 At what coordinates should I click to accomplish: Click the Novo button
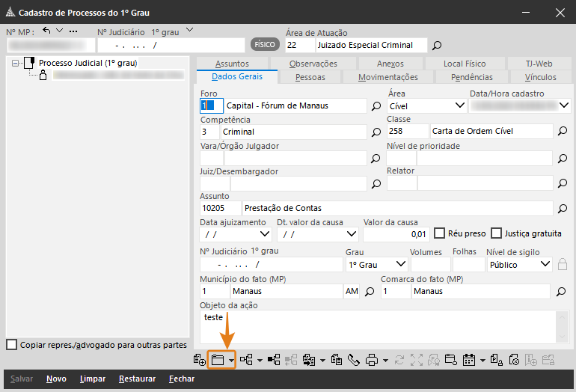pos(56,379)
